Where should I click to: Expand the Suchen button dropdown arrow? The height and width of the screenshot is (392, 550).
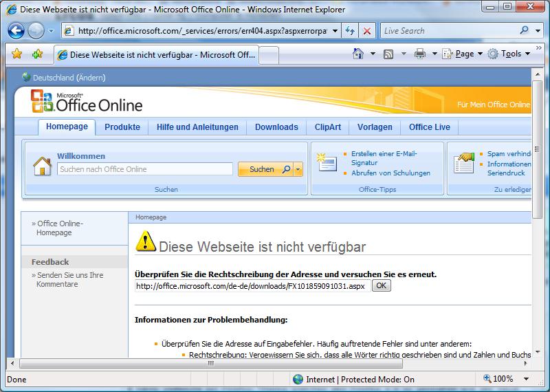(x=298, y=169)
